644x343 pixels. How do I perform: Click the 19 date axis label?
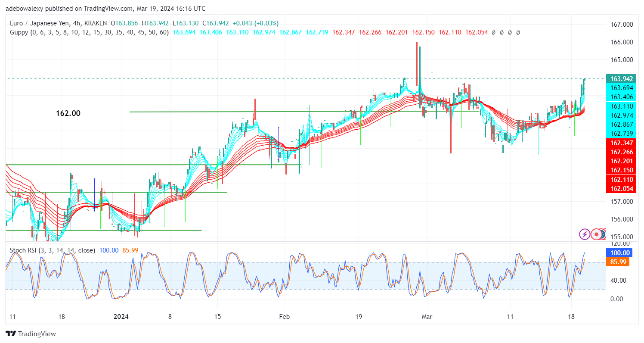[359, 316]
